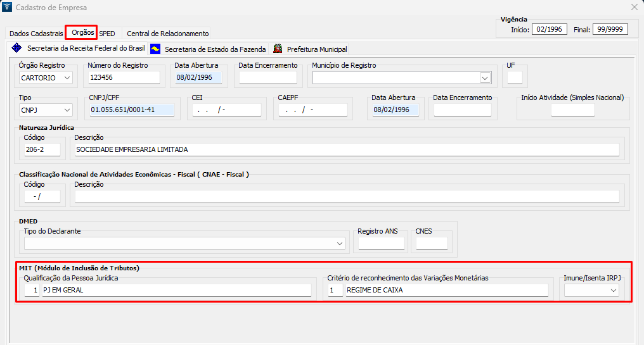
Task: Open the Tipo CNPJ dropdown
Action: click(x=67, y=110)
